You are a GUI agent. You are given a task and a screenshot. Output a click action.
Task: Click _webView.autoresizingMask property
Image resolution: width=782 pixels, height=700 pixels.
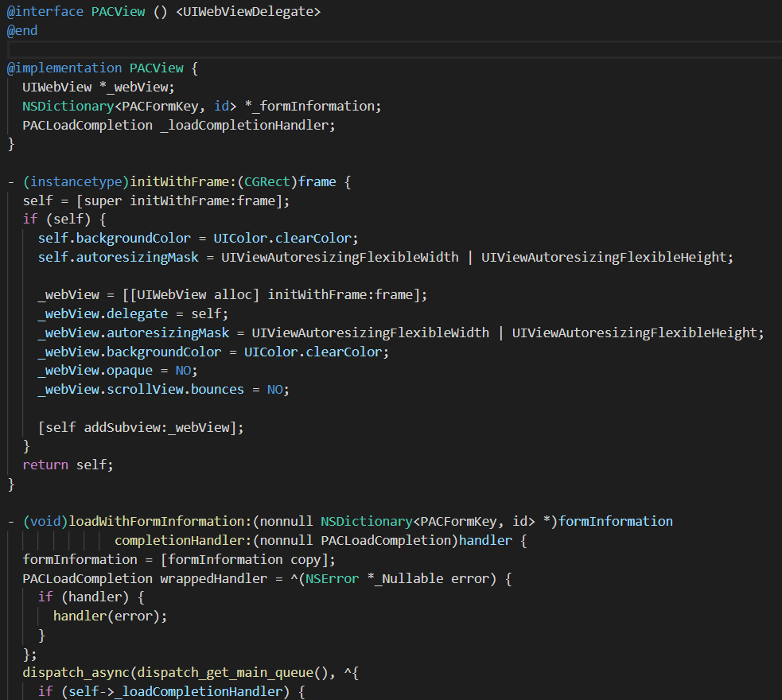pyautogui.click(x=134, y=332)
